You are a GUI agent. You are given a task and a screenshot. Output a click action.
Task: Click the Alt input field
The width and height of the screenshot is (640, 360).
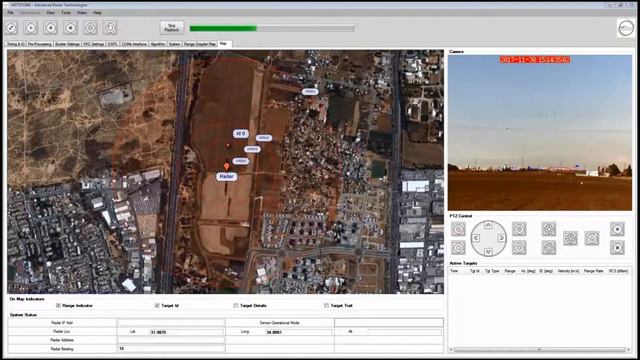coord(404,332)
